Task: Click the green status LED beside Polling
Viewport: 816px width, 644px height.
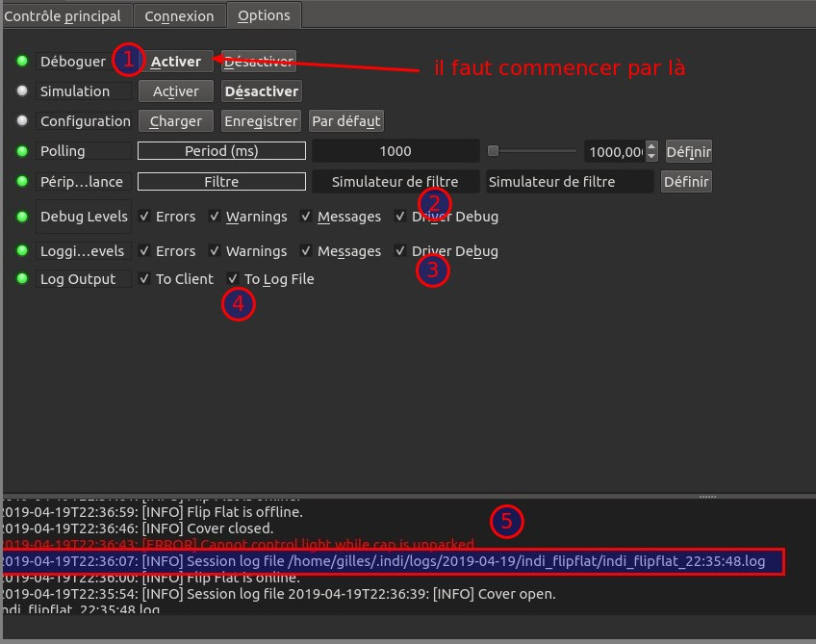Action: 22,151
